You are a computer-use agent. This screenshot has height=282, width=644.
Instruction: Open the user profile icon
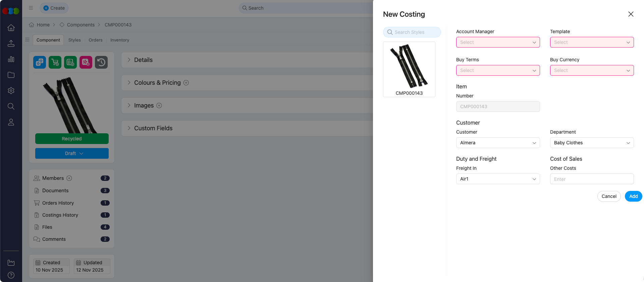11,122
